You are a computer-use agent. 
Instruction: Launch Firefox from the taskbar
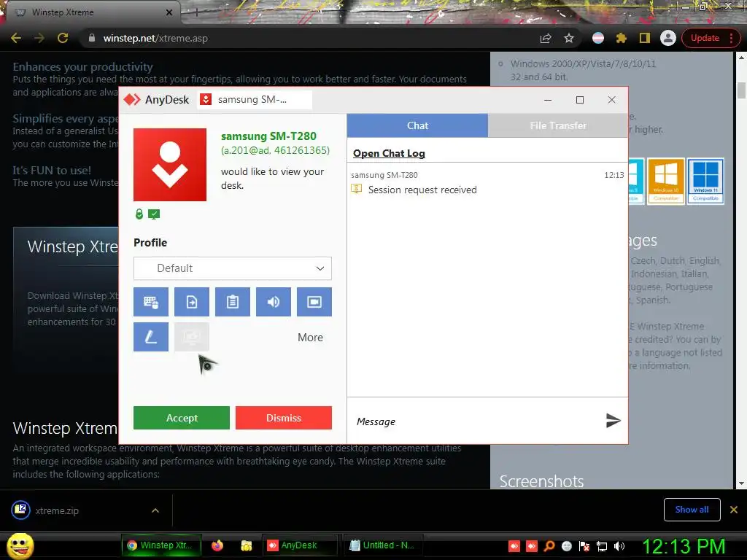[217, 545]
